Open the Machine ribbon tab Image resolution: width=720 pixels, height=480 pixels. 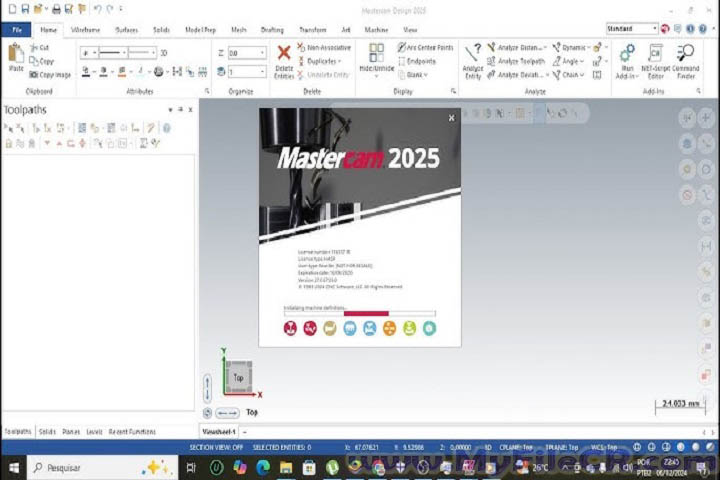(376, 30)
